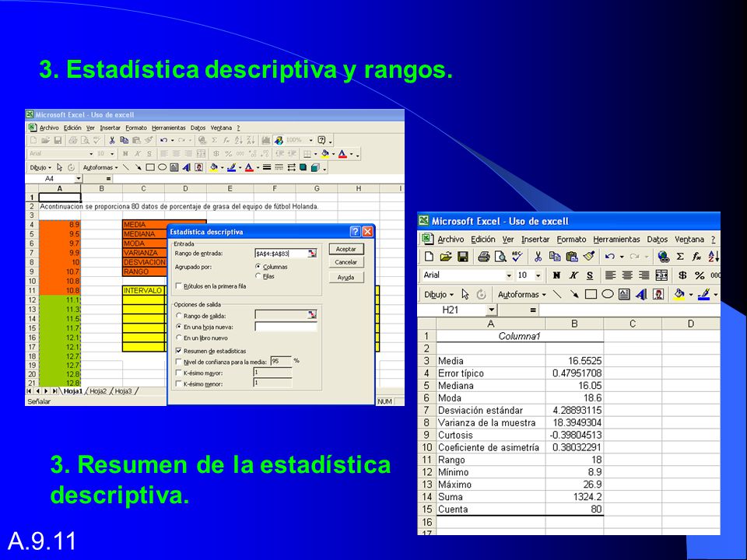Click the dialog title bar ? help button
This screenshot has height=560, width=747.
[x=356, y=232]
